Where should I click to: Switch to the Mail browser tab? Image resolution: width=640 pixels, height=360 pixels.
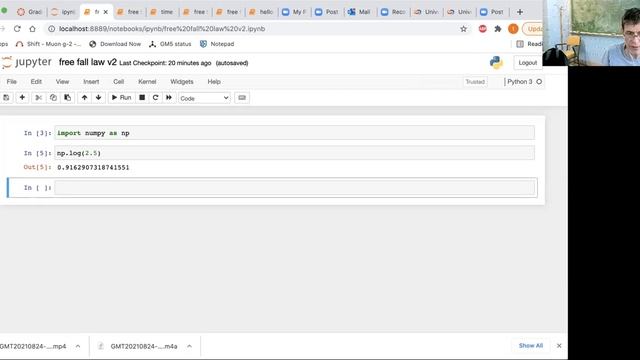click(360, 12)
